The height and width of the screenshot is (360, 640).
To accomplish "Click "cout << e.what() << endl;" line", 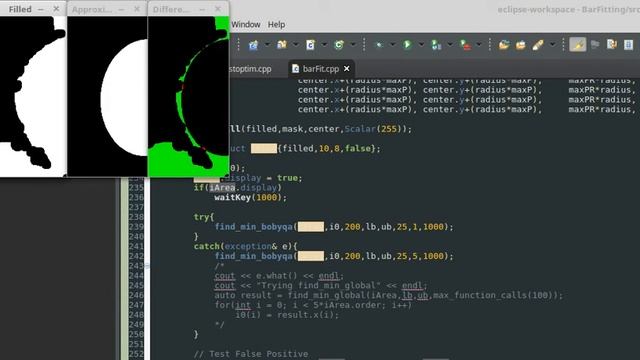I will pyautogui.click(x=280, y=276).
